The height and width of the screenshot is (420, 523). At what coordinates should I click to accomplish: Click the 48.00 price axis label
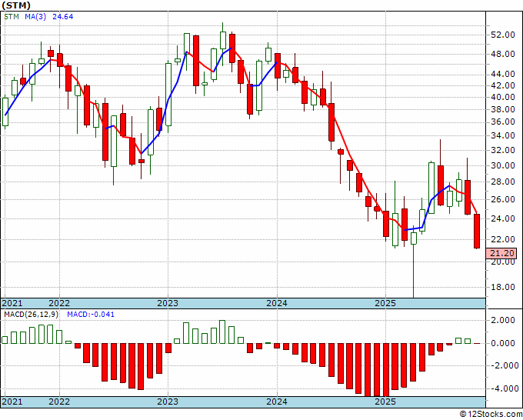tap(503, 54)
